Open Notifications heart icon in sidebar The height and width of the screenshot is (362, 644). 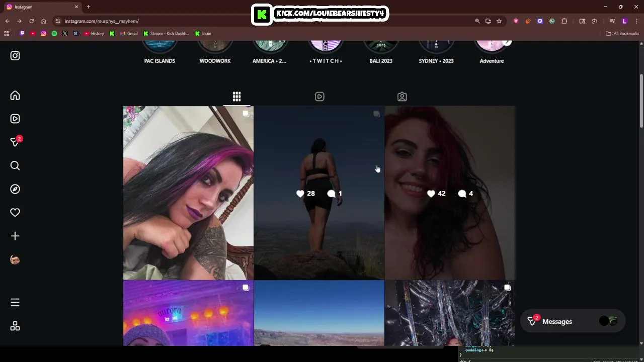click(x=15, y=213)
